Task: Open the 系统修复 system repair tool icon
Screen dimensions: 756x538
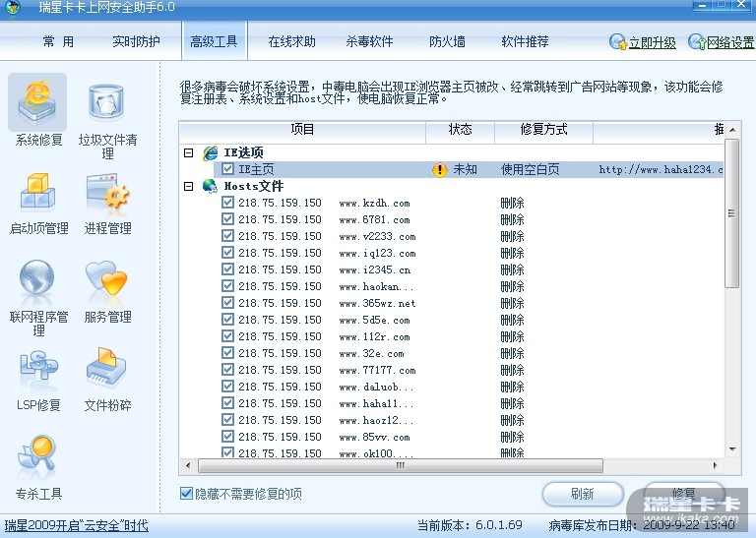Action: 37,102
